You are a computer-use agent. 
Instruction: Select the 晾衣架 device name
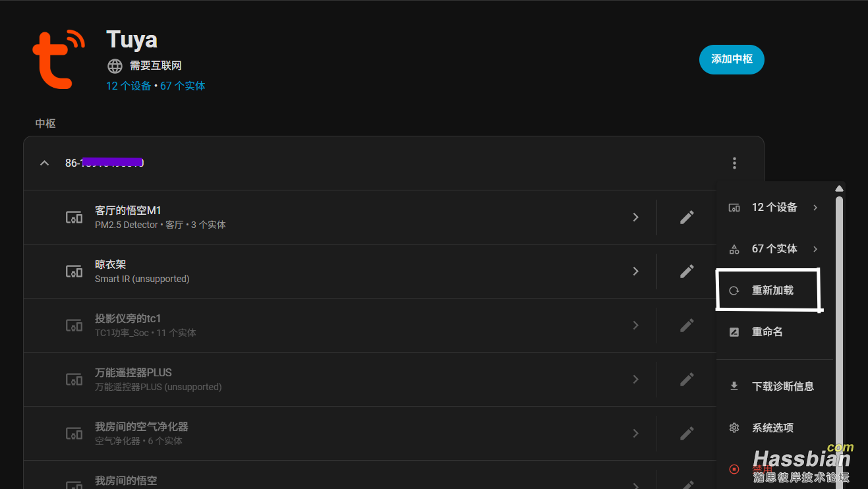pos(110,264)
